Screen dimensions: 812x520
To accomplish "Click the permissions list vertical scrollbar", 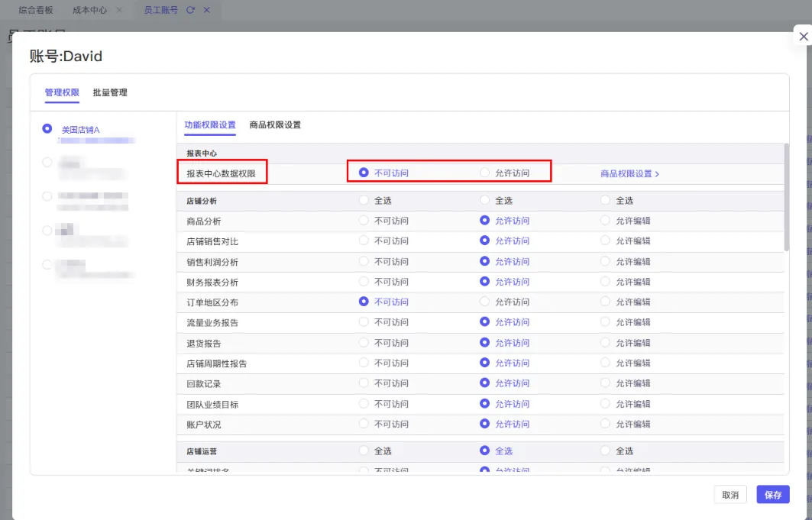I will coord(787,197).
